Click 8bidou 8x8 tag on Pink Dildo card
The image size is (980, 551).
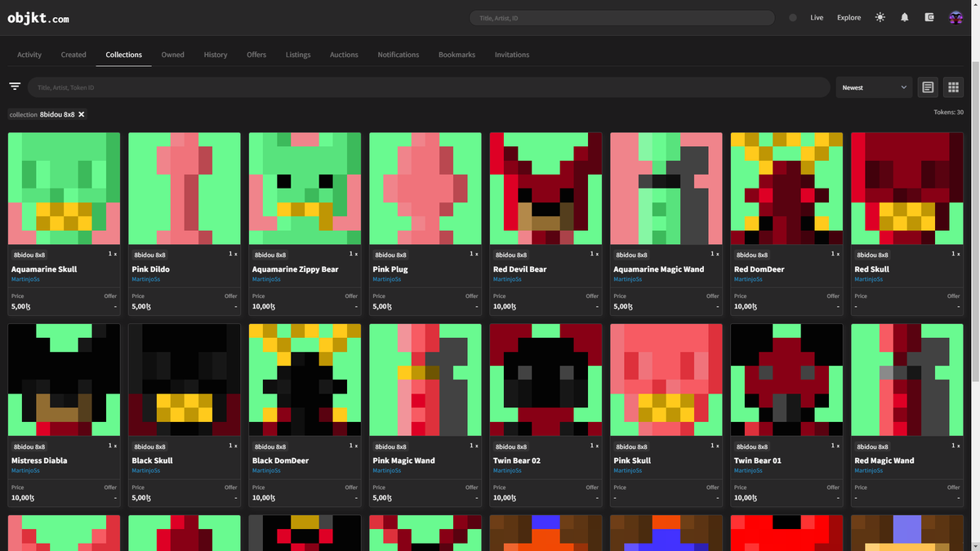click(149, 256)
